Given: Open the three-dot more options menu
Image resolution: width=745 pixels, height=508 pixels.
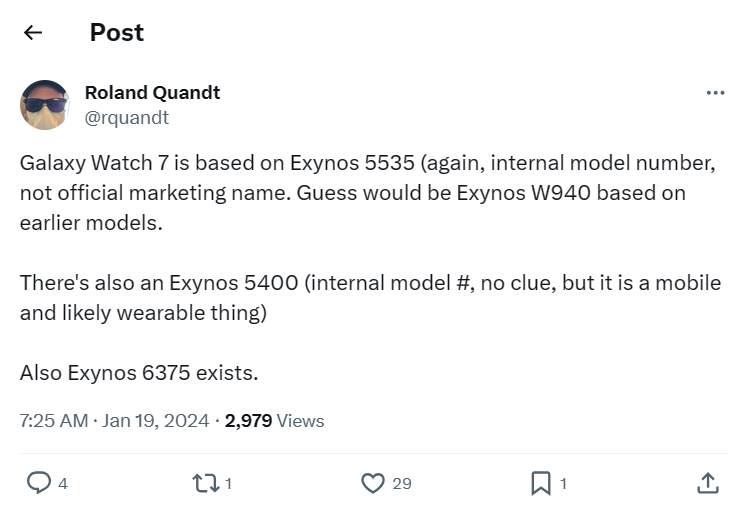Looking at the screenshot, I should [715, 93].
